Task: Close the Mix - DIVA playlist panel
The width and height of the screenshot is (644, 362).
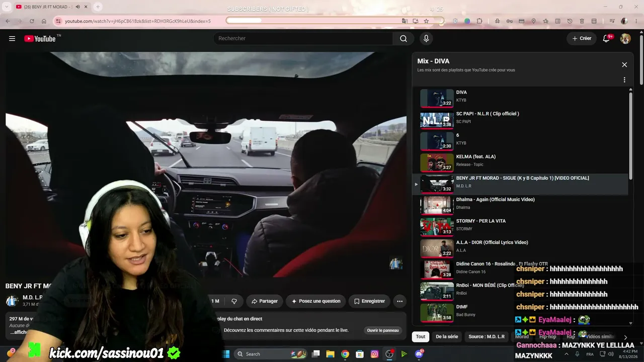Action: point(624,65)
